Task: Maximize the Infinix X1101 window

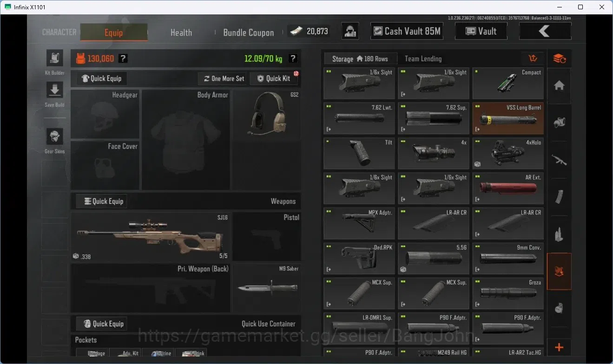Action: [x=580, y=7]
